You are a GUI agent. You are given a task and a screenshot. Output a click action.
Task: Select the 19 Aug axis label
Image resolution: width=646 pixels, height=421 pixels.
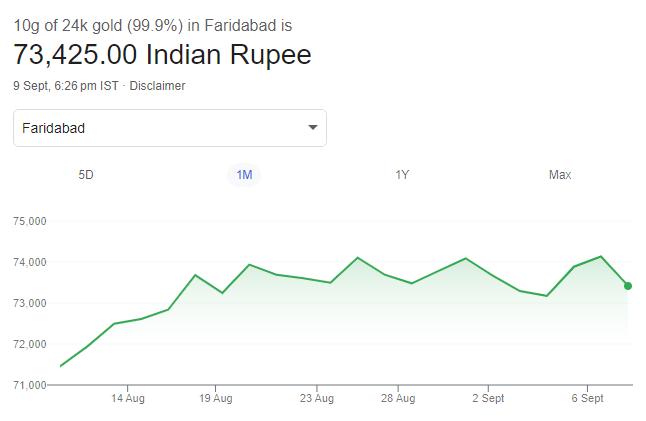216,399
